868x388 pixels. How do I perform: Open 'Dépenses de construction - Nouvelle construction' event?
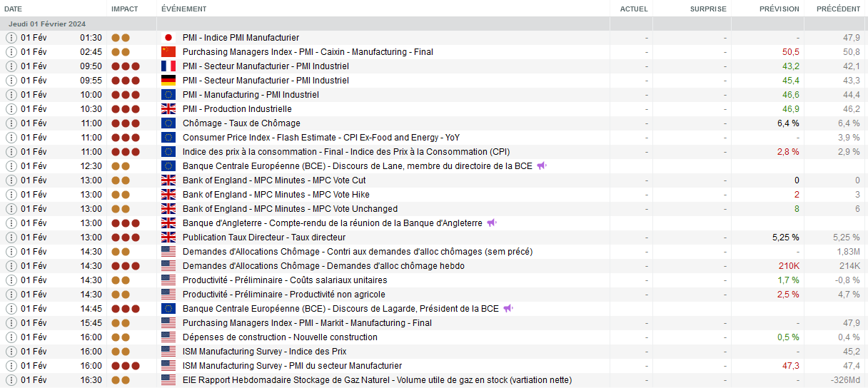point(280,337)
